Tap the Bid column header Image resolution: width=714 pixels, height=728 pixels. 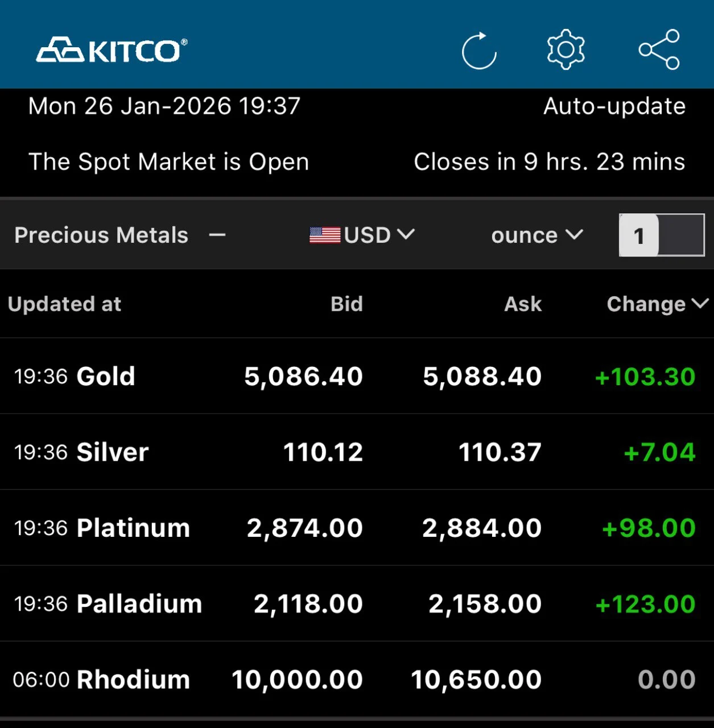(x=346, y=304)
